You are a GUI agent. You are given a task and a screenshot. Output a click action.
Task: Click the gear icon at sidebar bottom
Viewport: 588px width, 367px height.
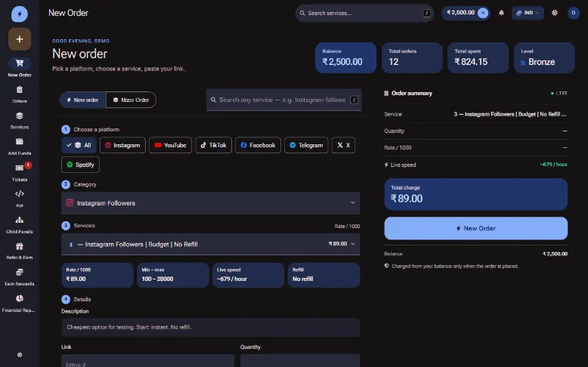pyautogui.click(x=20, y=355)
